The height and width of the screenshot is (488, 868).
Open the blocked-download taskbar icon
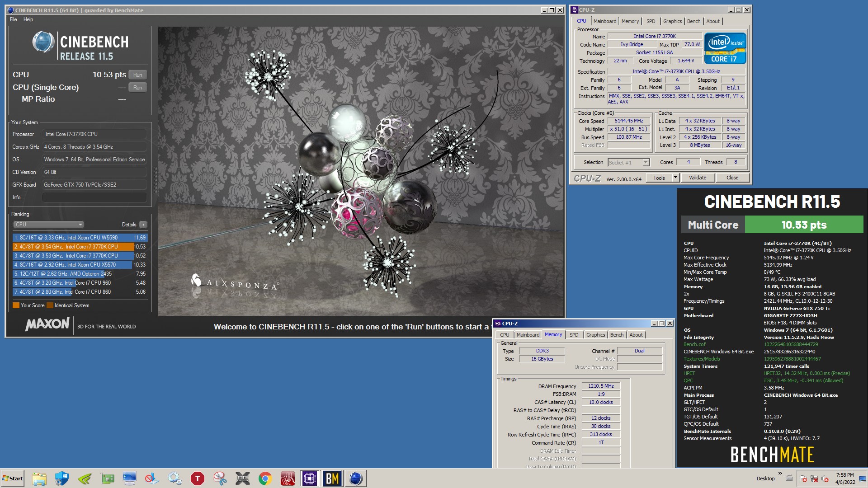point(152,479)
